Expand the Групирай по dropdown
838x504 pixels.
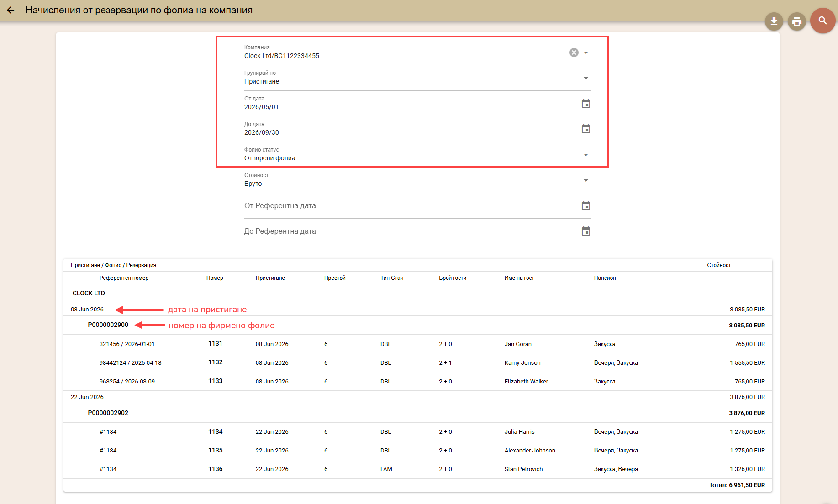coord(586,78)
